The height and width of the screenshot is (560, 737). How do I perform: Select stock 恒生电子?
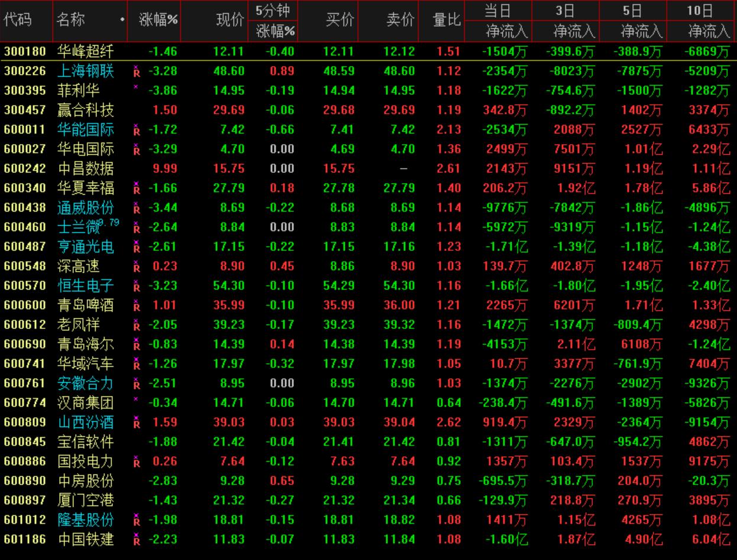pyautogui.click(x=85, y=286)
